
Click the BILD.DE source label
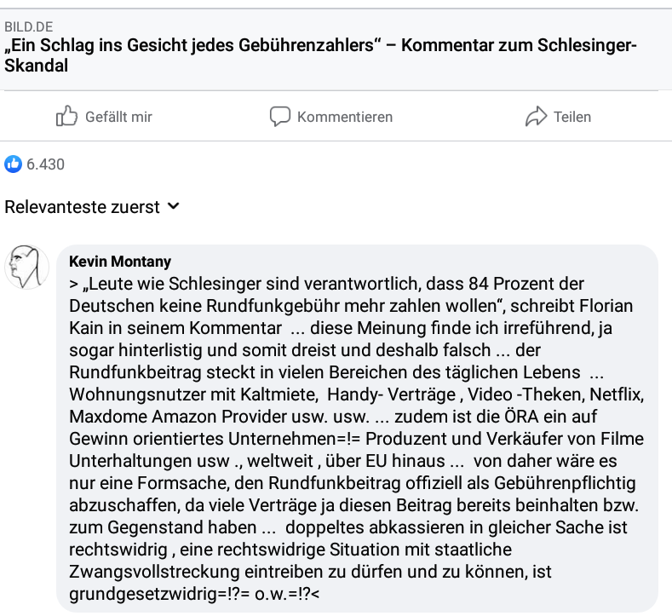[x=29, y=26]
